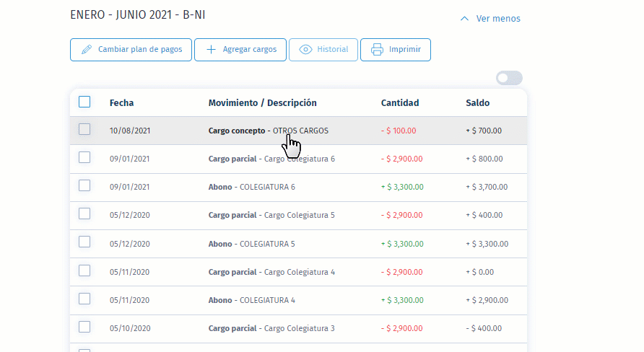Tick checkbox for Abono COLEGIATURA 6 row
The width and height of the screenshot is (644, 352).
pos(84,185)
